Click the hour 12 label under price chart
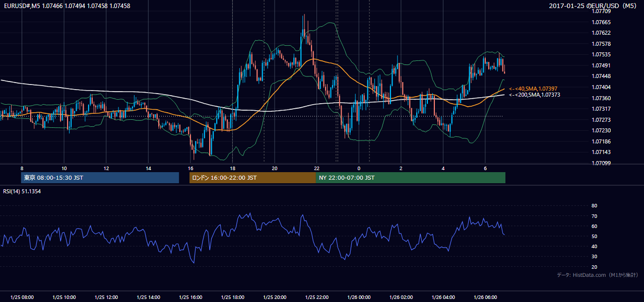 click(x=106, y=168)
